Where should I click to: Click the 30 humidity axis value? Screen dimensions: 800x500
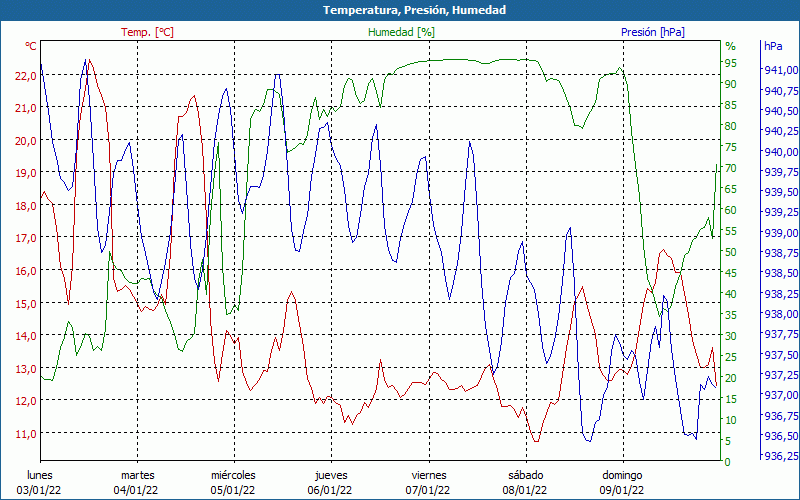[x=731, y=336]
